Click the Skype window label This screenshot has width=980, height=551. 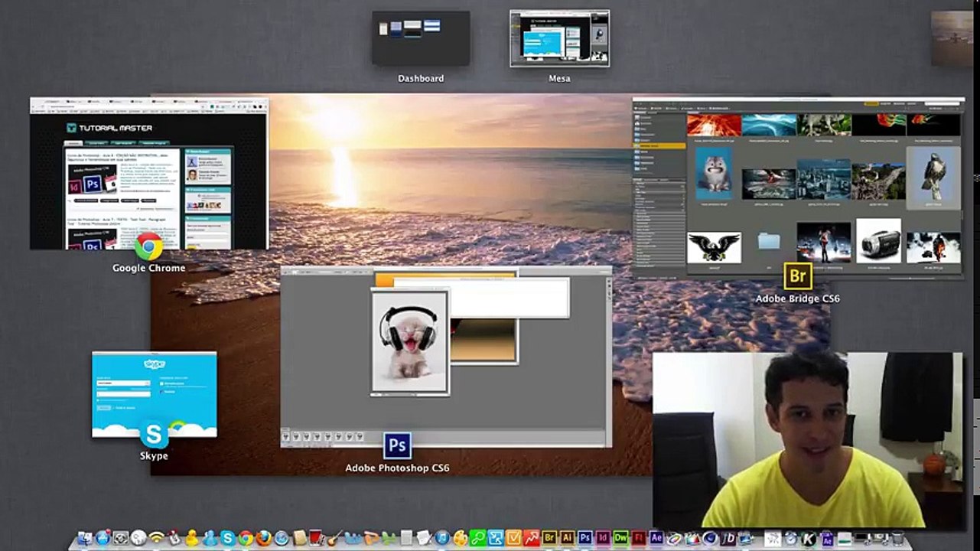click(x=154, y=455)
